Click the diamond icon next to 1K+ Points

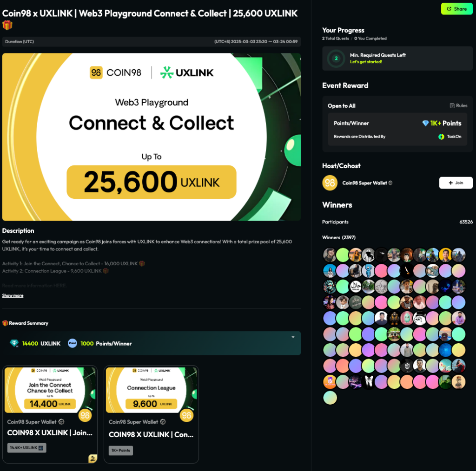[x=425, y=123]
